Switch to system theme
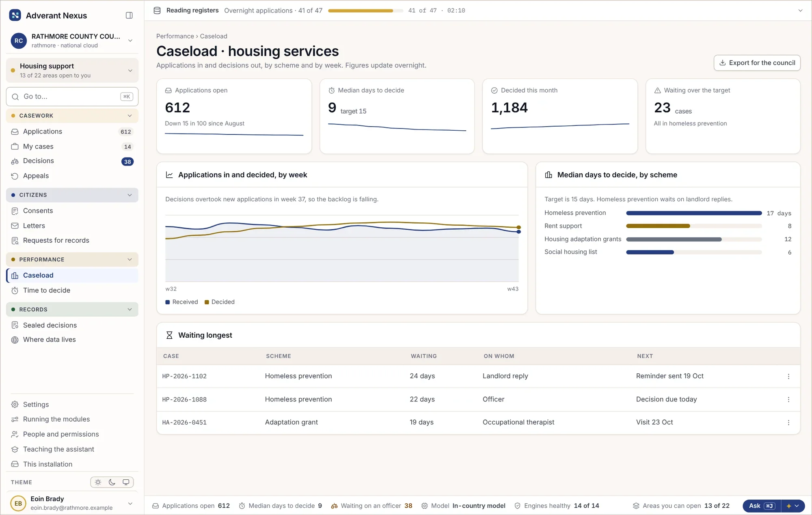This screenshot has width=812, height=515. (126, 482)
